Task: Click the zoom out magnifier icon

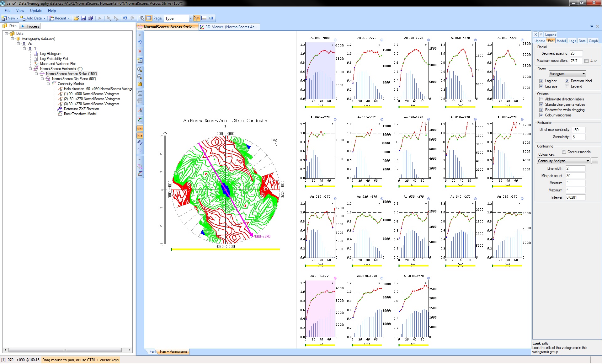Action: point(140,77)
